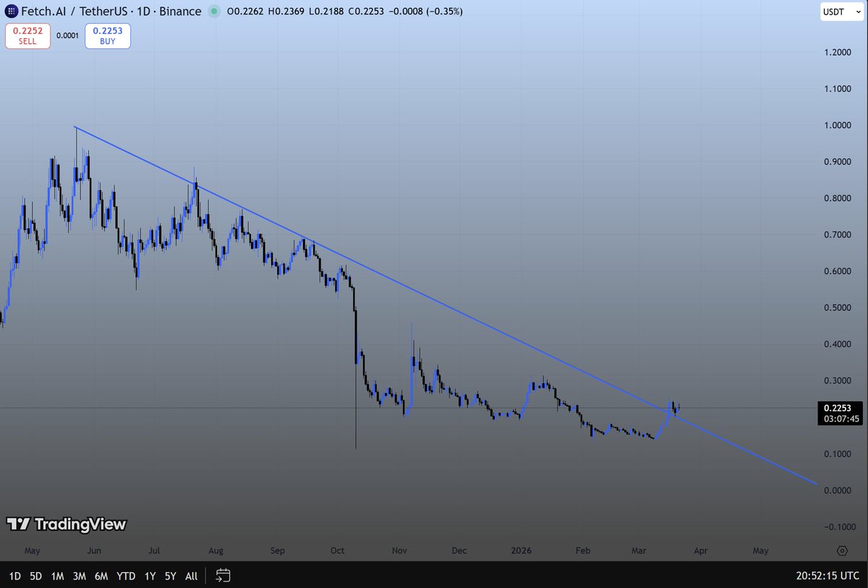Select the 1M time range
This screenshot has height=588, width=868.
(58, 576)
